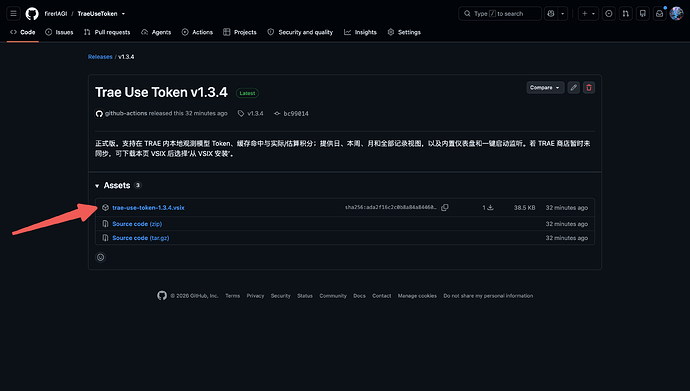Open the create new plus menu
Image resolution: width=690 pixels, height=391 pixels.
(x=588, y=14)
